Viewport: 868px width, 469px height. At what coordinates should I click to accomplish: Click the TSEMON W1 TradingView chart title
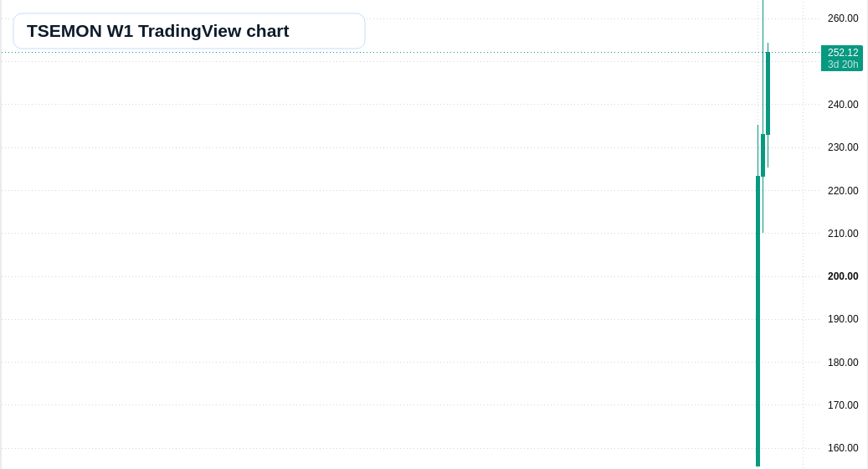[x=157, y=31]
